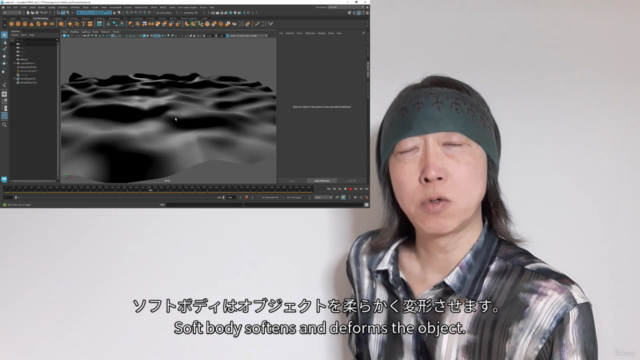The width and height of the screenshot is (640, 360).
Task: Toggle snap to grids
Action: pos(127,13)
